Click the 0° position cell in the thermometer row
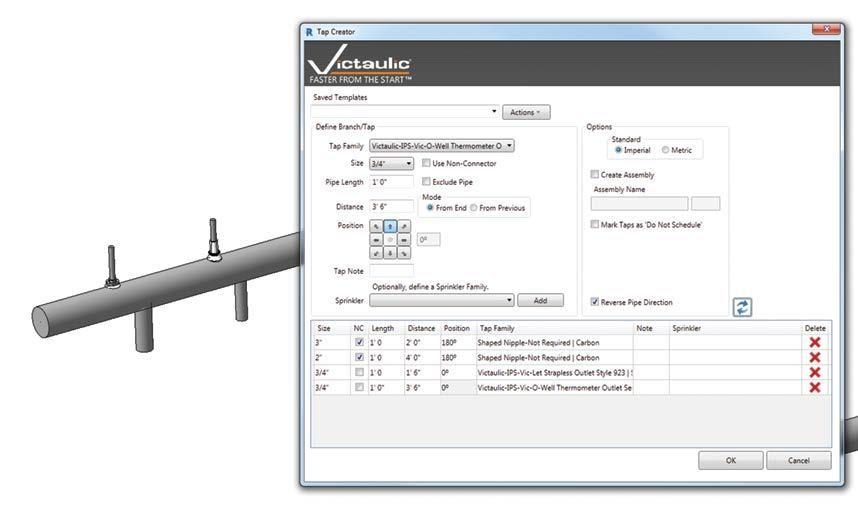This screenshot has height=519, width=858. [458, 387]
